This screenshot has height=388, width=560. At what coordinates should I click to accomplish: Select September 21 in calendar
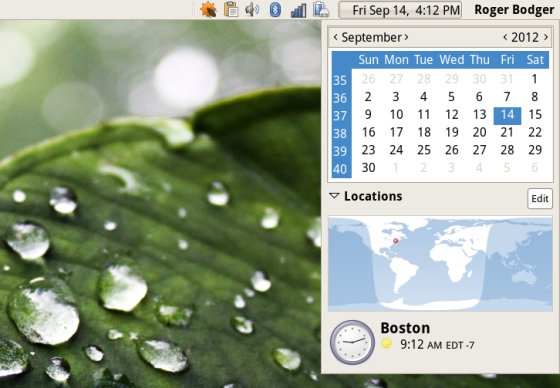[x=507, y=133]
